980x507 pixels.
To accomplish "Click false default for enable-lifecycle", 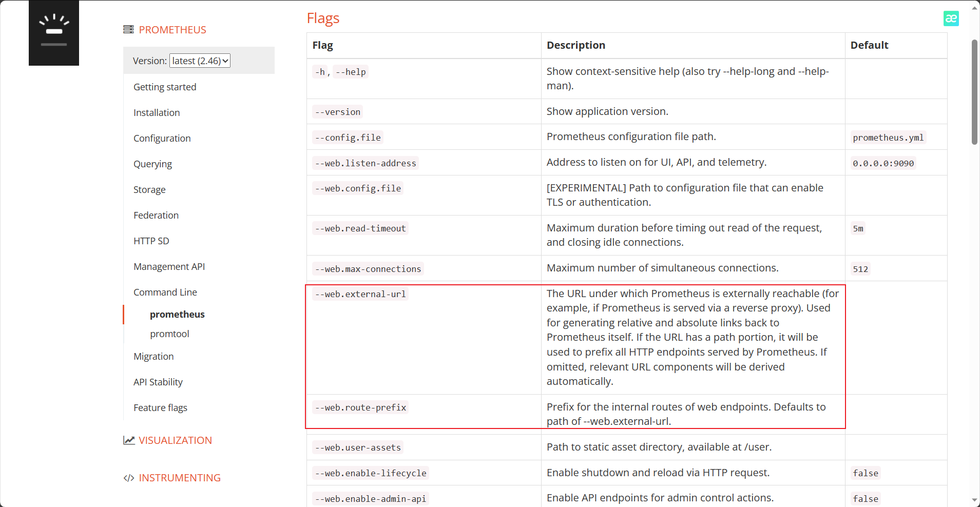I will coord(866,473).
